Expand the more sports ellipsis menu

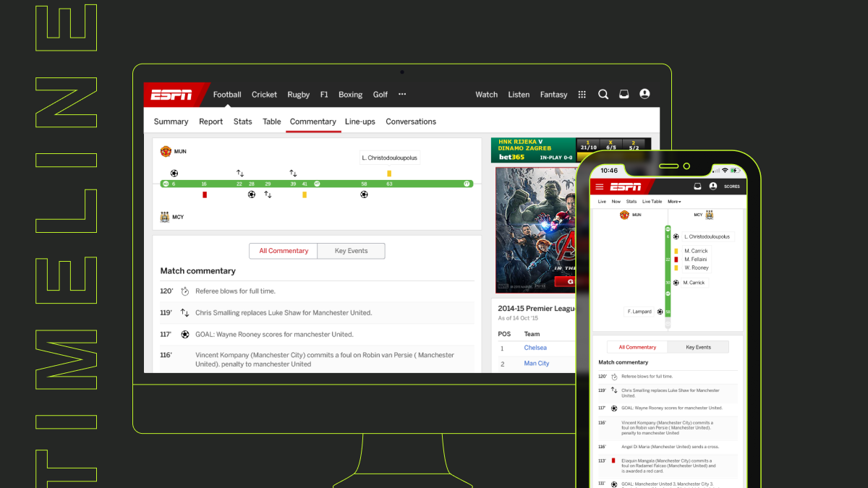pyautogui.click(x=402, y=95)
